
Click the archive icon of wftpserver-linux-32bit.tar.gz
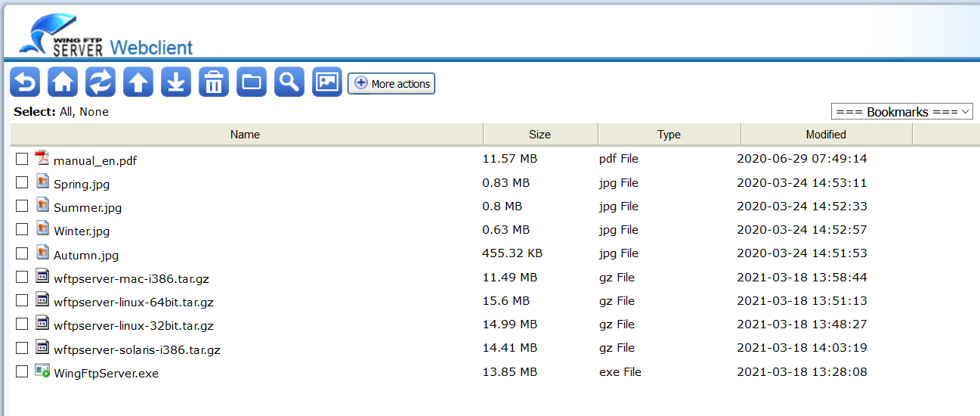(x=42, y=323)
